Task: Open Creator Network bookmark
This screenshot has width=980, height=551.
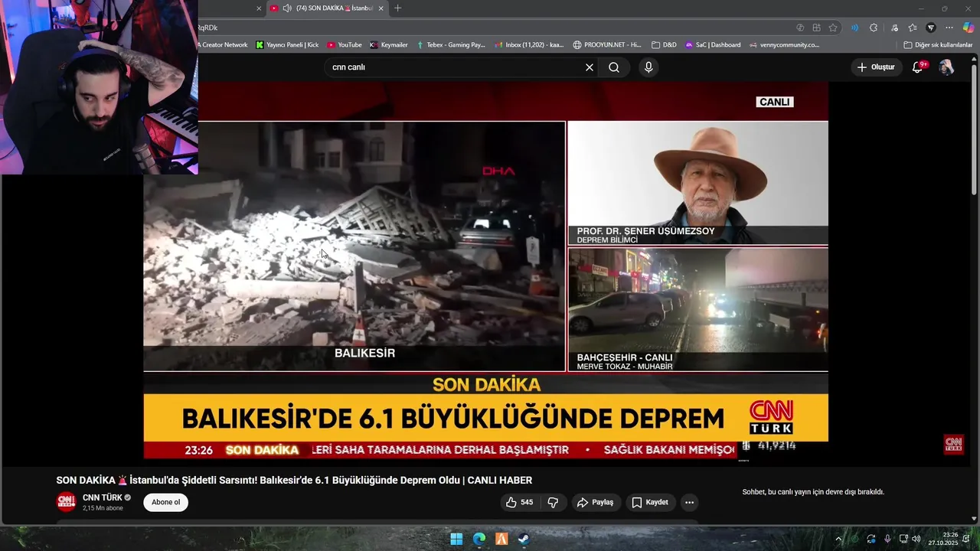Action: 222,45
